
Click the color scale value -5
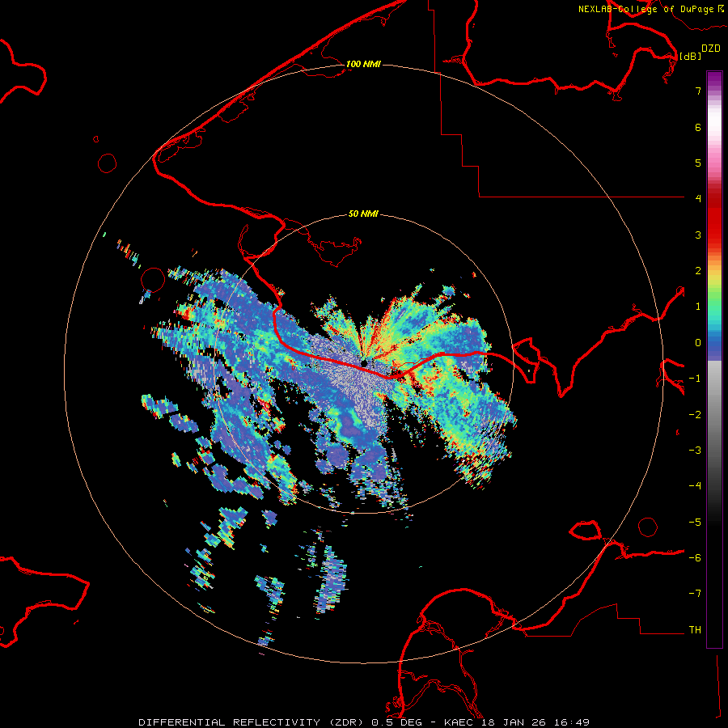click(x=695, y=523)
